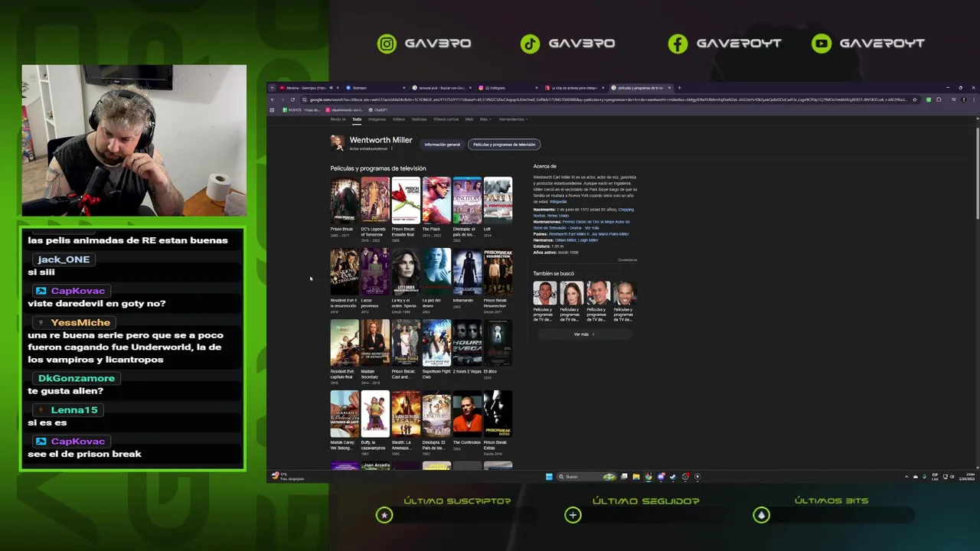
Task: Select the Madam Secretary thumbnail
Action: pos(375,343)
